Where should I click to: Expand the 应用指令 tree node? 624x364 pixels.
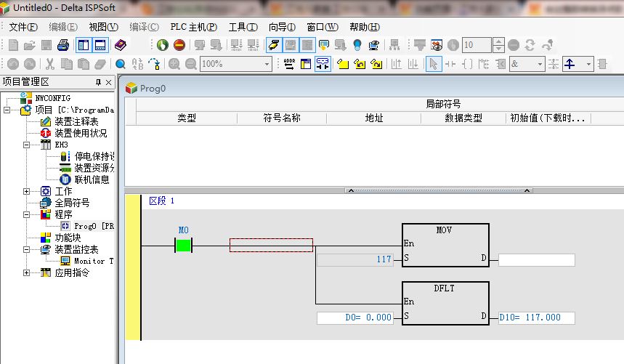pyautogui.click(x=27, y=272)
